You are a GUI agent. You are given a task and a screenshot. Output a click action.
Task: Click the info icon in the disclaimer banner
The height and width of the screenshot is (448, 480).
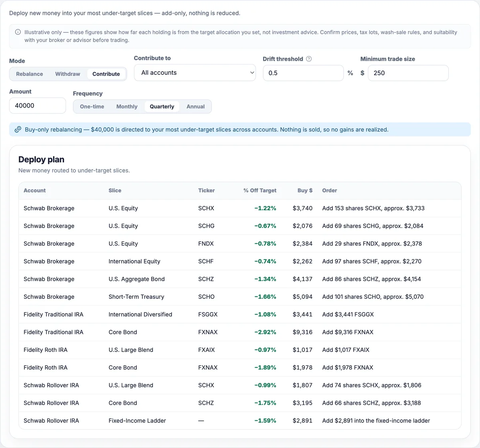pyautogui.click(x=18, y=32)
